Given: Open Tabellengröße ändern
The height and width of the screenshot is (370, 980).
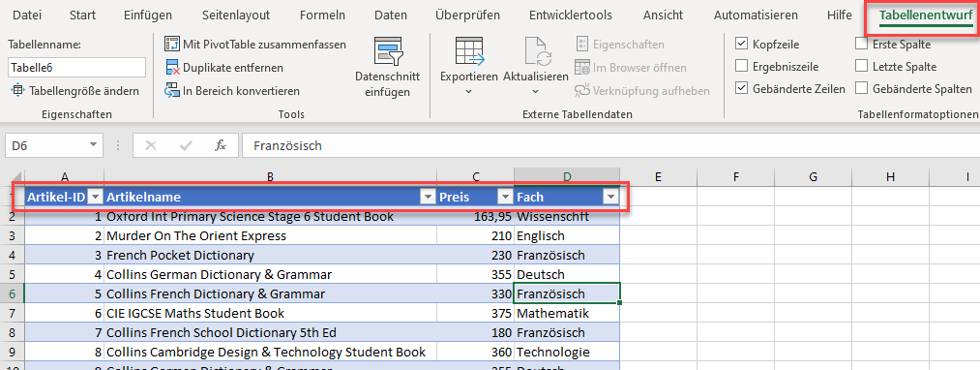Looking at the screenshot, I should pyautogui.click(x=75, y=91).
